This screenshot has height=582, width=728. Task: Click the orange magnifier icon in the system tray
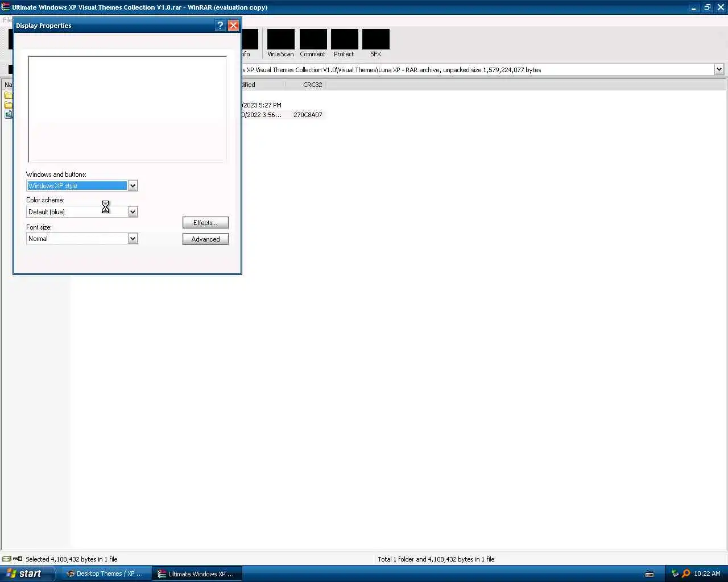click(x=686, y=573)
